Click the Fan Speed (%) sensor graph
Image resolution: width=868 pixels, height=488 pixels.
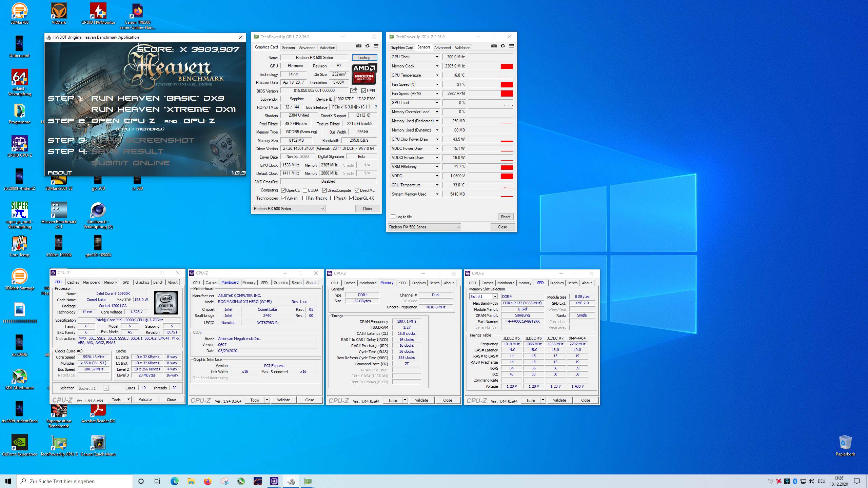point(490,84)
